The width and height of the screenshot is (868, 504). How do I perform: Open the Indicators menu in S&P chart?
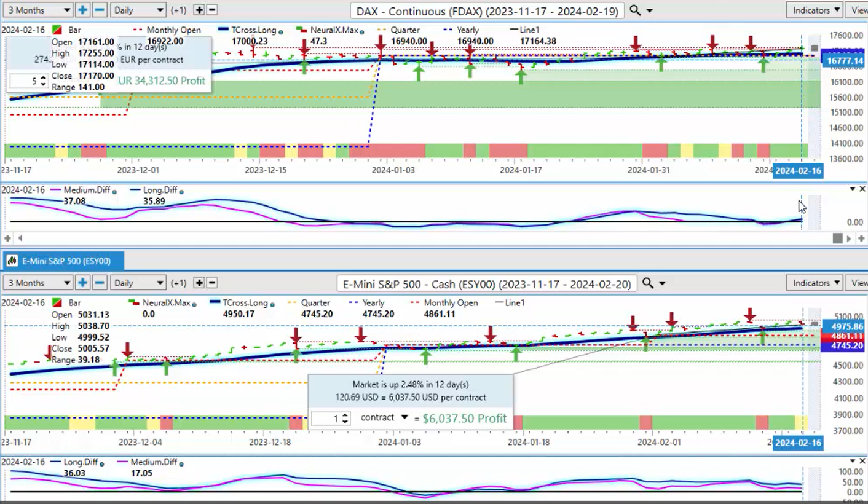click(x=816, y=283)
